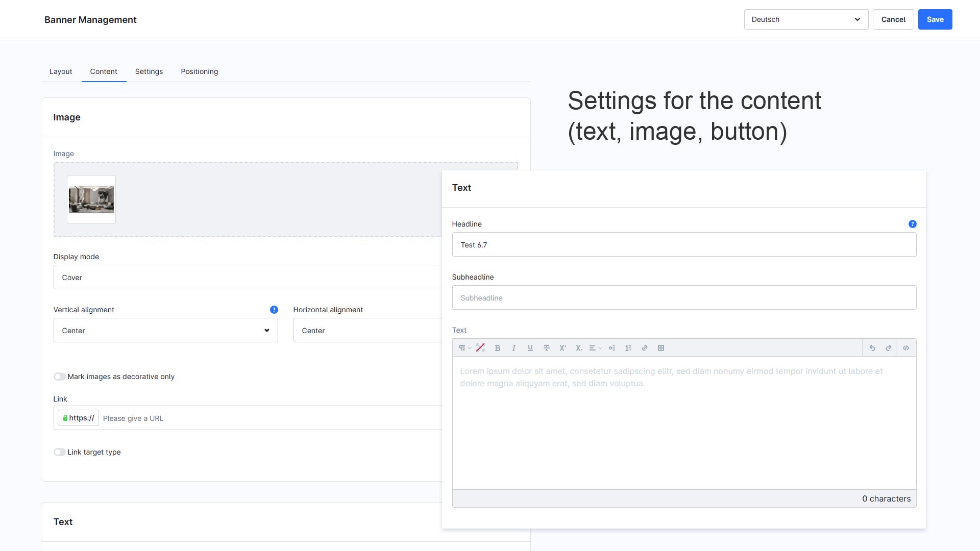This screenshot has height=551, width=980.
Task: Switch to the Layout tab
Action: pos(61,71)
